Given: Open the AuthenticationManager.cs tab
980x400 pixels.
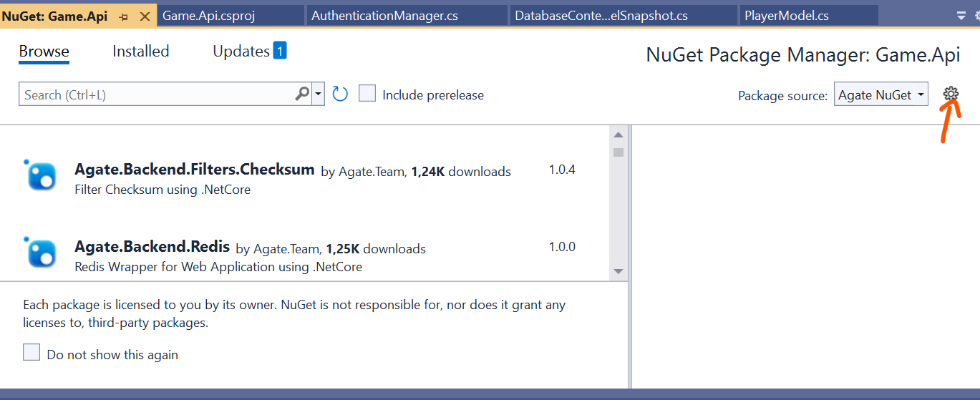Looking at the screenshot, I should pyautogui.click(x=384, y=15).
